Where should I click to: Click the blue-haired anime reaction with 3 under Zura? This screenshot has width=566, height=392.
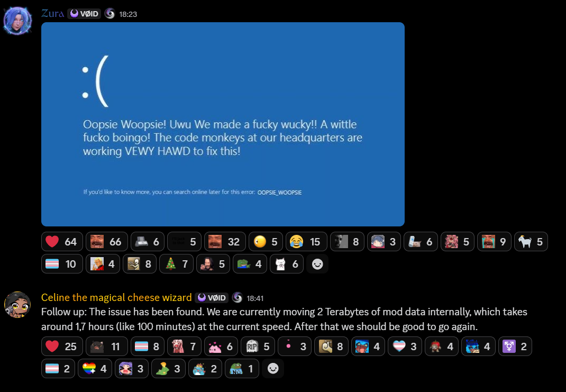click(384, 241)
